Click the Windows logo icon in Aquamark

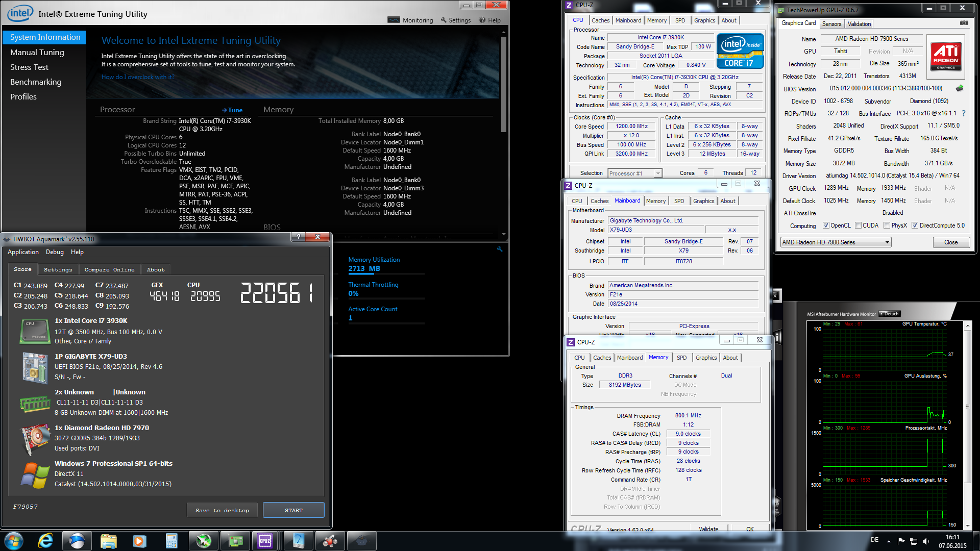coord(35,475)
